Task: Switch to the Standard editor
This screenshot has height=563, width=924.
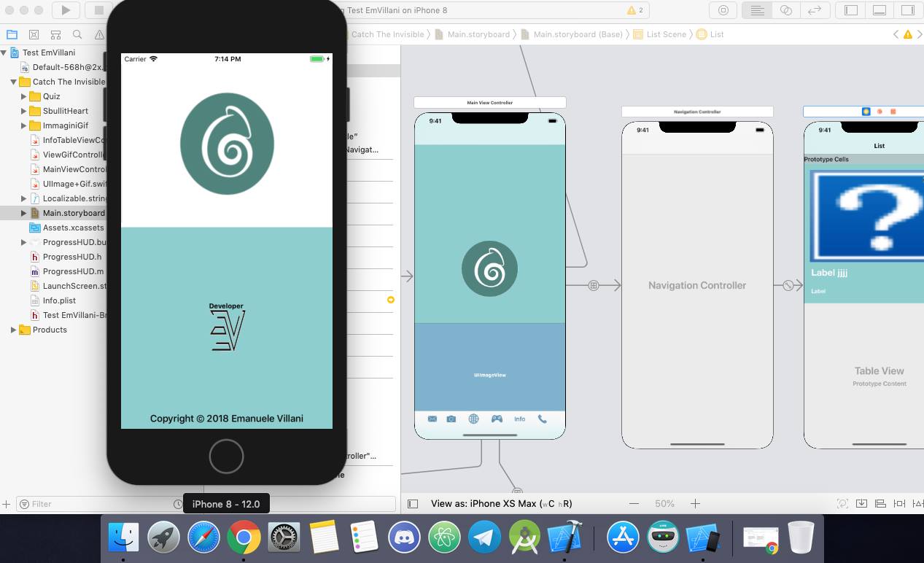Action: pyautogui.click(x=758, y=10)
